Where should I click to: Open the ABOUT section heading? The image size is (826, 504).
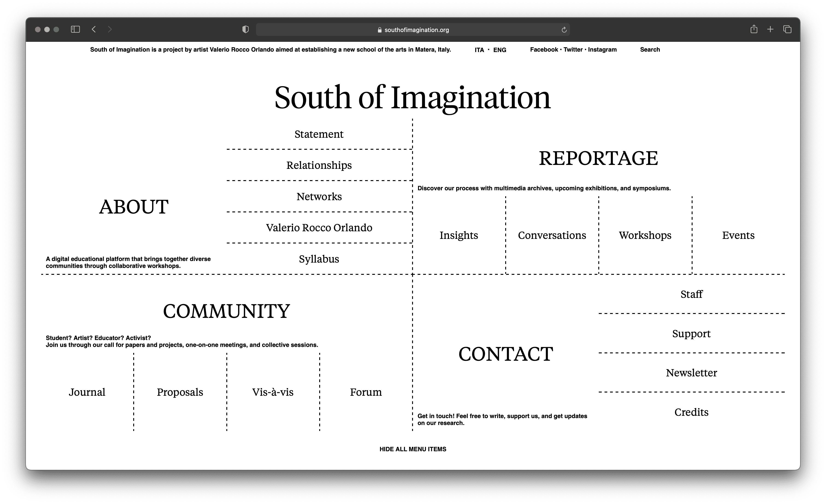(x=134, y=207)
